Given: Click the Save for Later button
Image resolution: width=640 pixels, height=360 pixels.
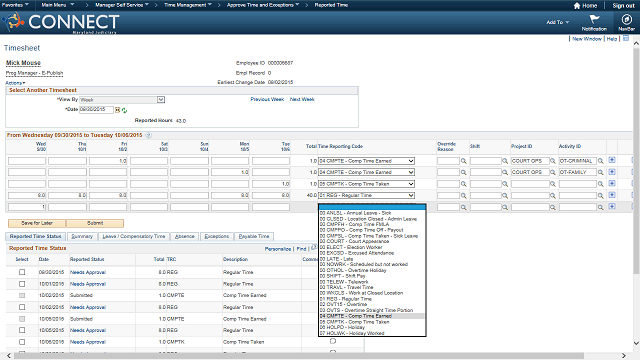Looking at the screenshot, I should [x=37, y=223].
